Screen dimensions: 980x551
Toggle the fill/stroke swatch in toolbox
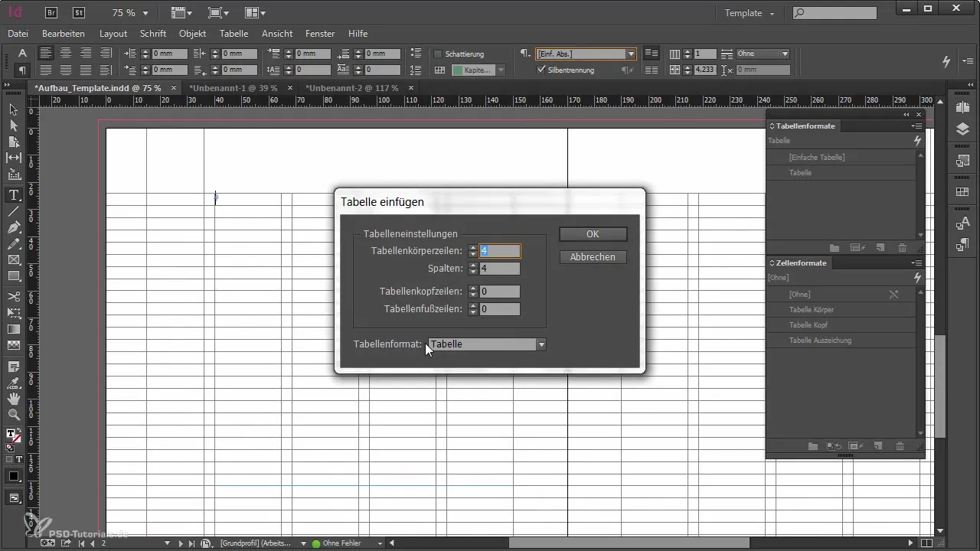(x=14, y=435)
